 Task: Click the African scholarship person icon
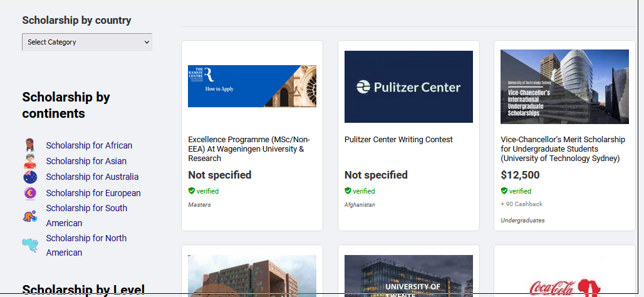[x=30, y=145]
